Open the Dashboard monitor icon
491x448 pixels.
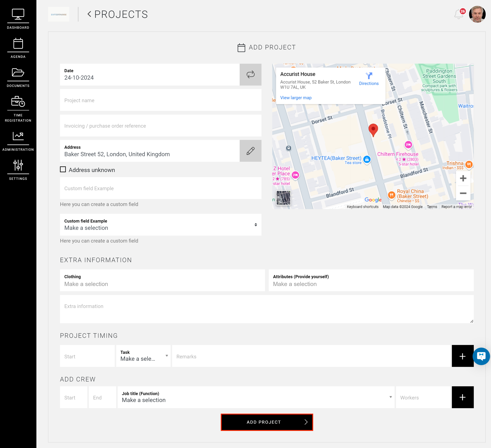point(18,15)
